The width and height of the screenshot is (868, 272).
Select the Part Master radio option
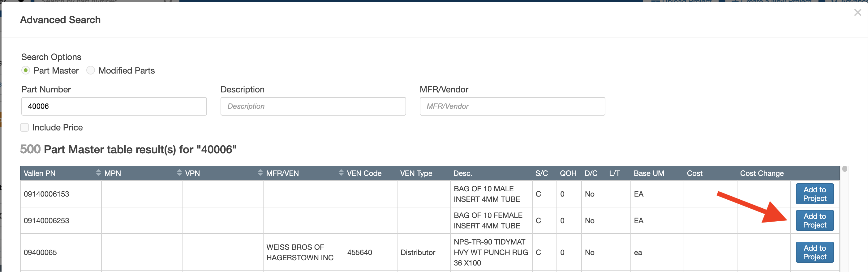click(26, 70)
